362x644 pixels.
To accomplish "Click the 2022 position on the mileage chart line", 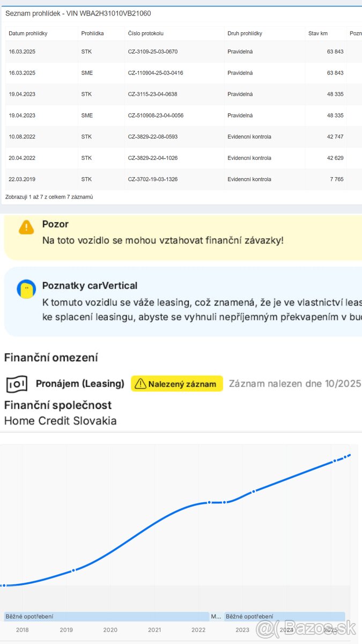I will (x=199, y=503).
